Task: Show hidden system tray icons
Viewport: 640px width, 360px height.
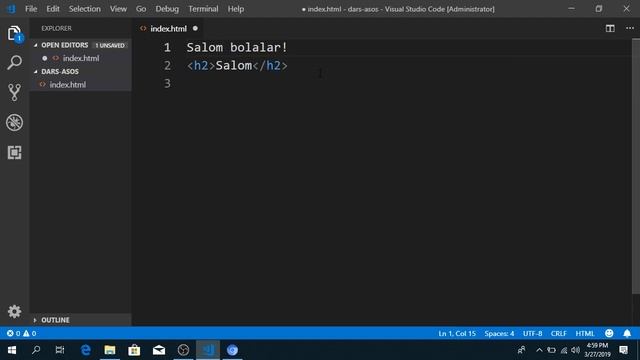Action: click(x=539, y=350)
